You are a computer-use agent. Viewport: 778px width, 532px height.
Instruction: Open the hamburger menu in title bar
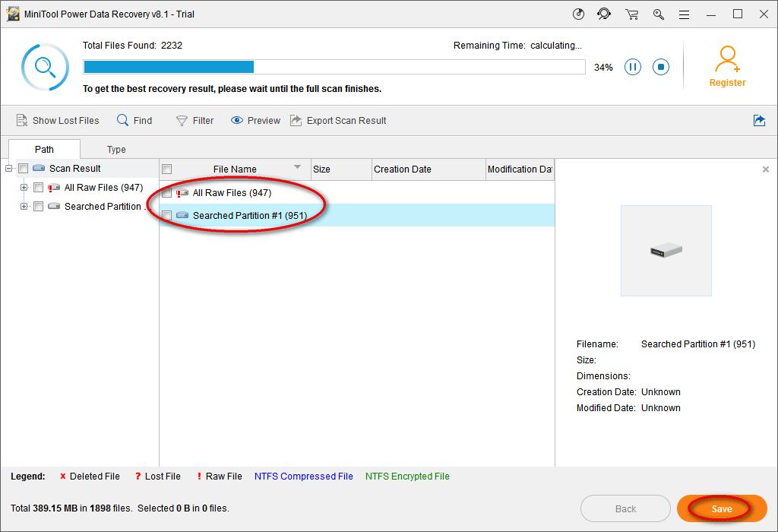(x=685, y=14)
